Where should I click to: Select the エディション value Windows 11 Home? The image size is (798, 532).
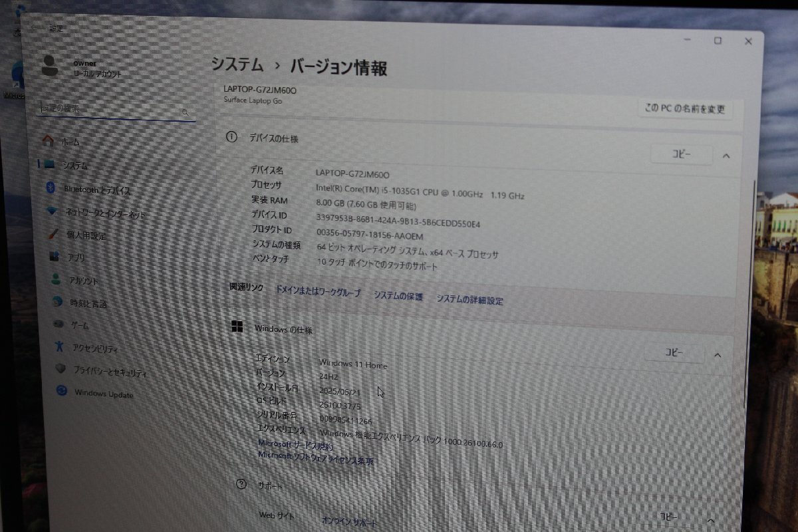353,364
